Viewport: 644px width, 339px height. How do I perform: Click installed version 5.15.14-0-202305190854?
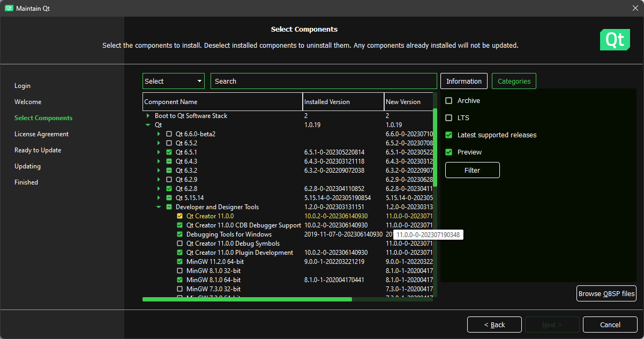pyautogui.click(x=338, y=198)
